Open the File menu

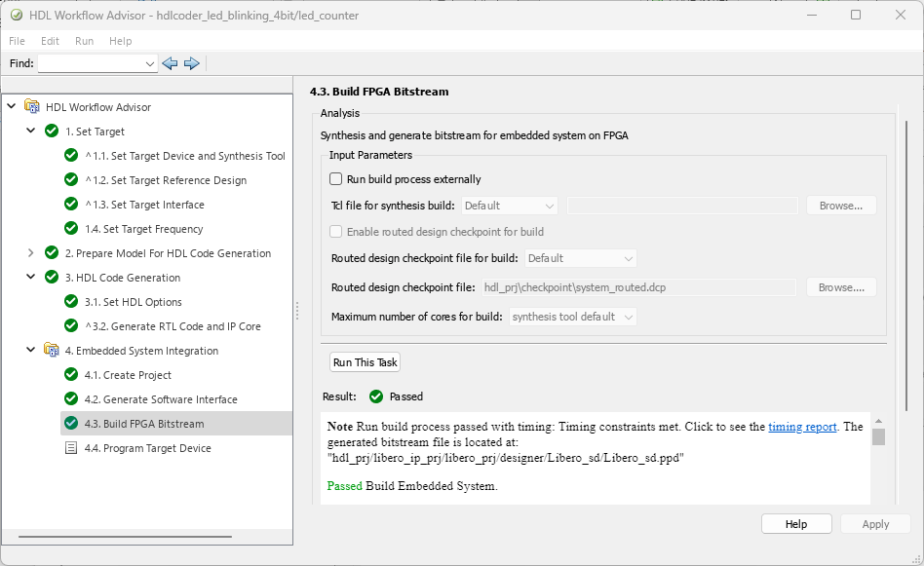[x=18, y=41]
